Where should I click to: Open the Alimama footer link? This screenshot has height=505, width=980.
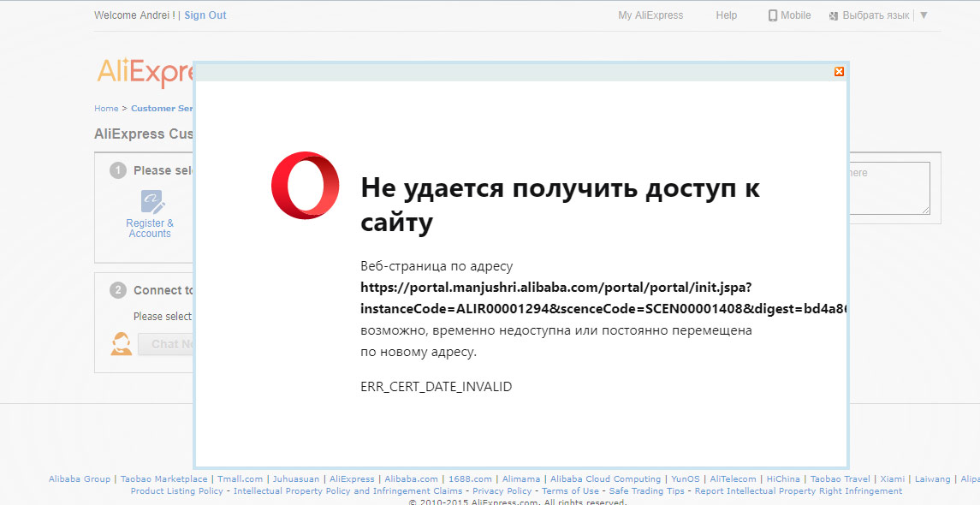pos(521,478)
